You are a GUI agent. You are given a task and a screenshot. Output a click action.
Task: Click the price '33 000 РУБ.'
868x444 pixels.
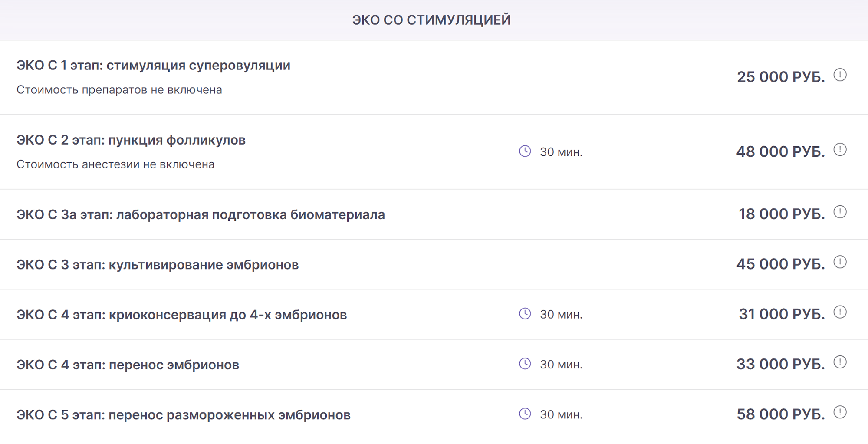click(x=780, y=364)
